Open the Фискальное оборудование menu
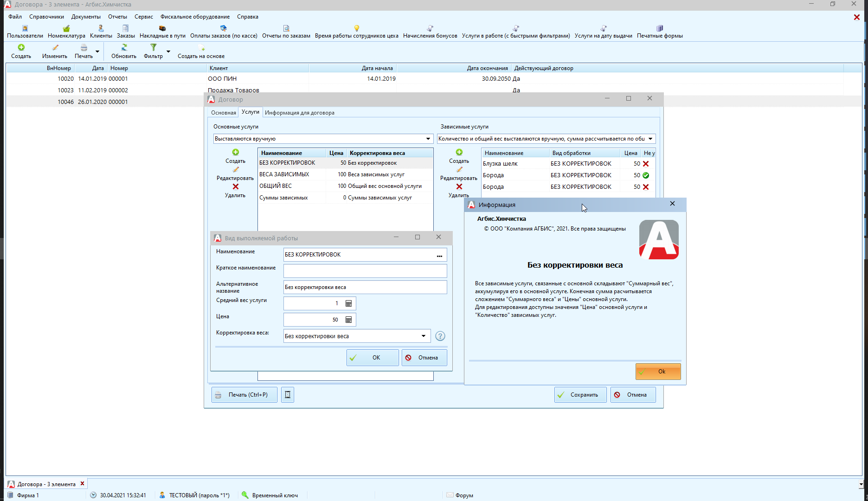This screenshot has width=868, height=501. click(x=195, y=17)
